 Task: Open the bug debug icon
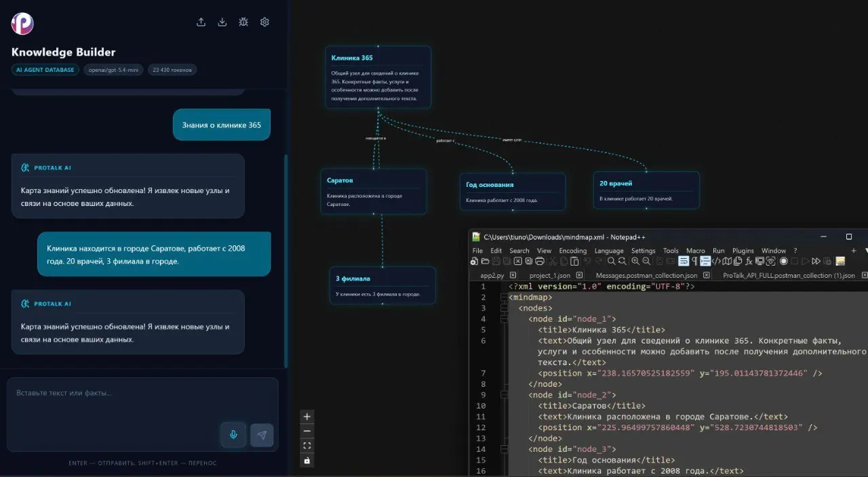tap(243, 22)
